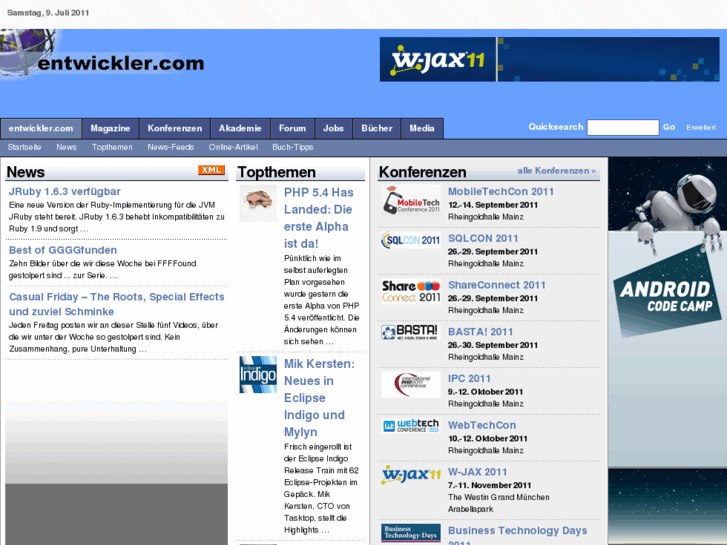Select News-Feeds in the submenu
Image resolution: width=727 pixels, height=545 pixels.
171,147
